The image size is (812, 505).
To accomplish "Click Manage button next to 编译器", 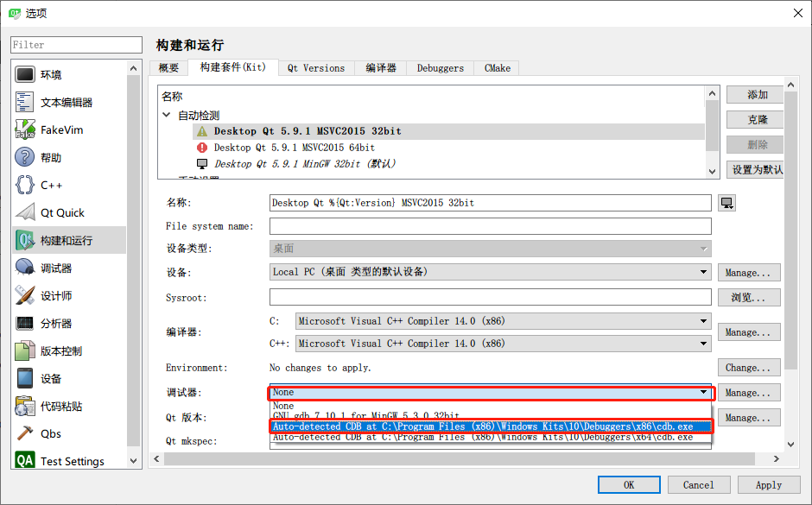I will coord(749,332).
